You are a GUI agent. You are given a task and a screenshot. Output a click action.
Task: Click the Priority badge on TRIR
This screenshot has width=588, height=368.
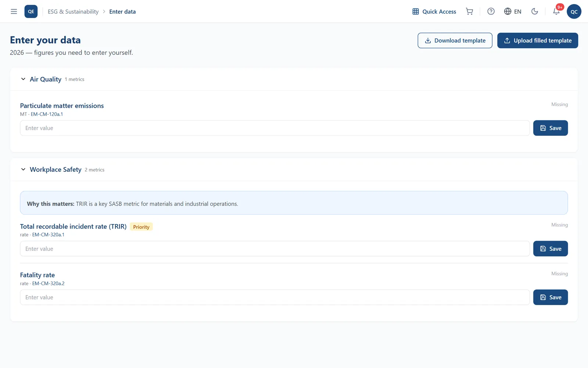point(141,227)
